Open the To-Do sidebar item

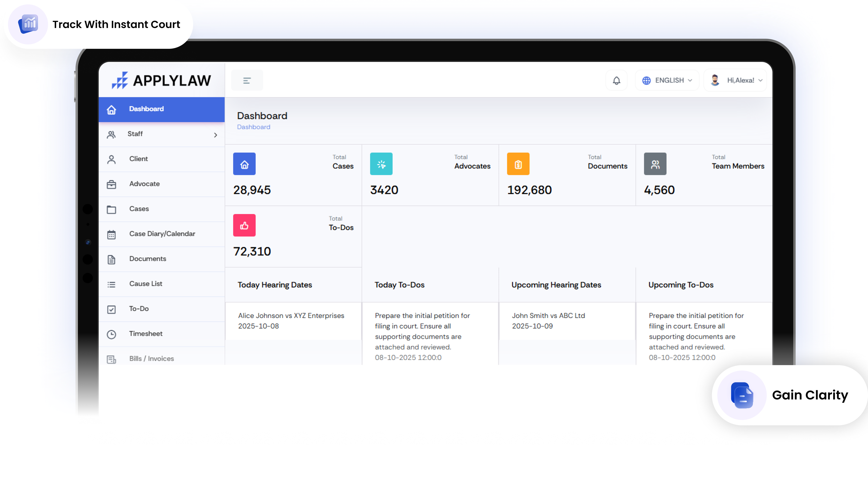[139, 308]
